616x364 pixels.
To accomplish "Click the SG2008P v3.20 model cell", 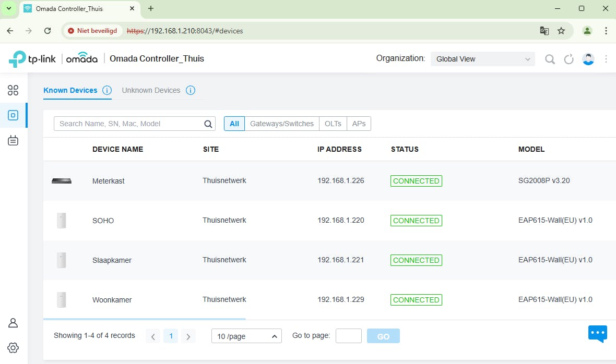I will (x=544, y=180).
